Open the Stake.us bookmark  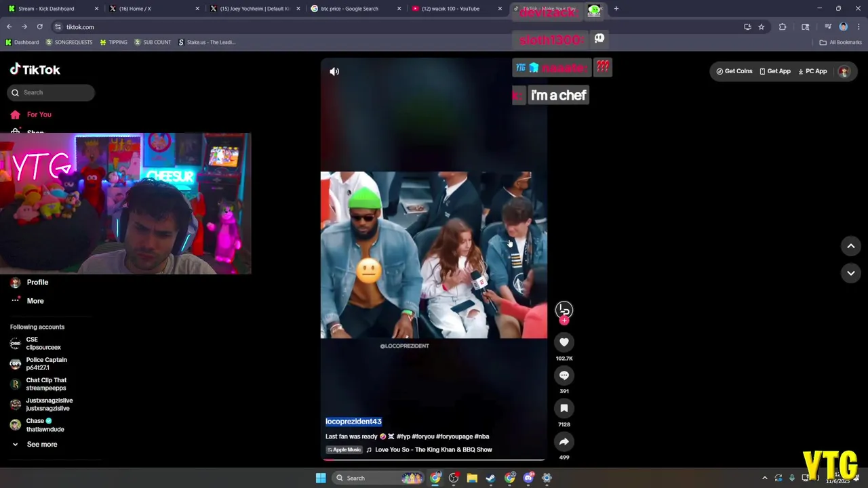click(x=207, y=42)
